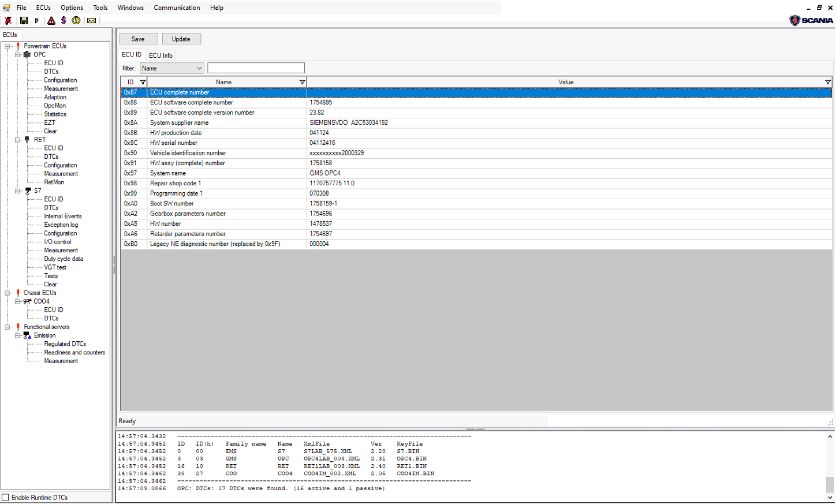Click the purple paragraph toolbar icon
Viewport: 836px width, 504px height.
[x=64, y=20]
